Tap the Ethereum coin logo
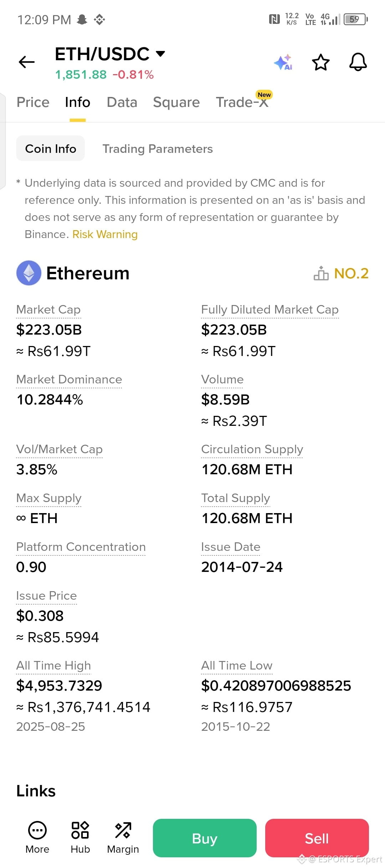 29,273
